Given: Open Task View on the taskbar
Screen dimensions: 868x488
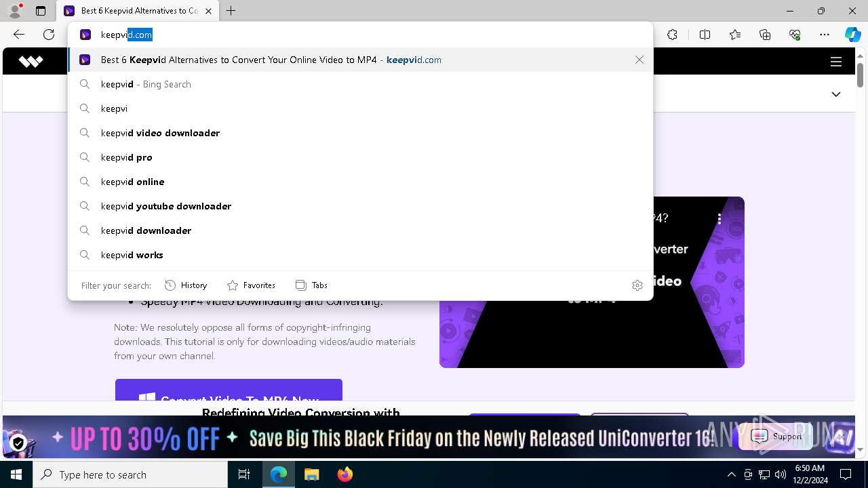Looking at the screenshot, I should click(244, 474).
